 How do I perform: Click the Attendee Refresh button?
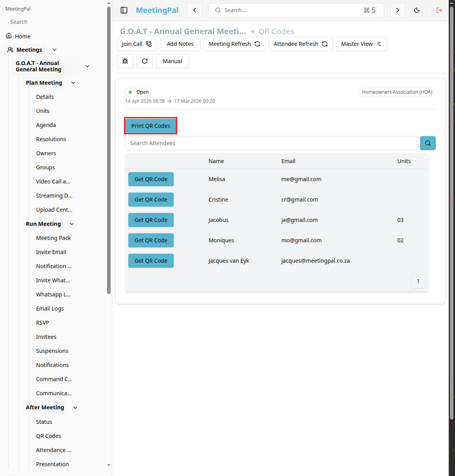tap(301, 44)
